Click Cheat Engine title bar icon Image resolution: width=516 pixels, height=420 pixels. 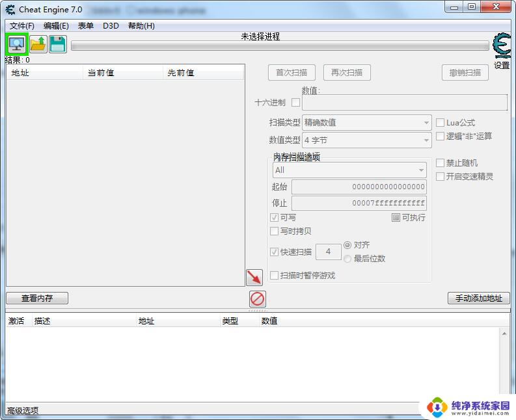point(10,10)
